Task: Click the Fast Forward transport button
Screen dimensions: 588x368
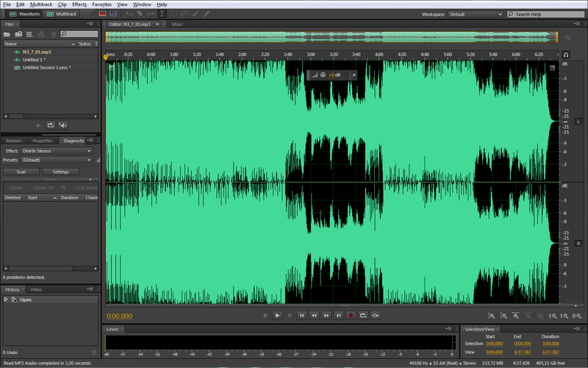Action: pos(326,315)
